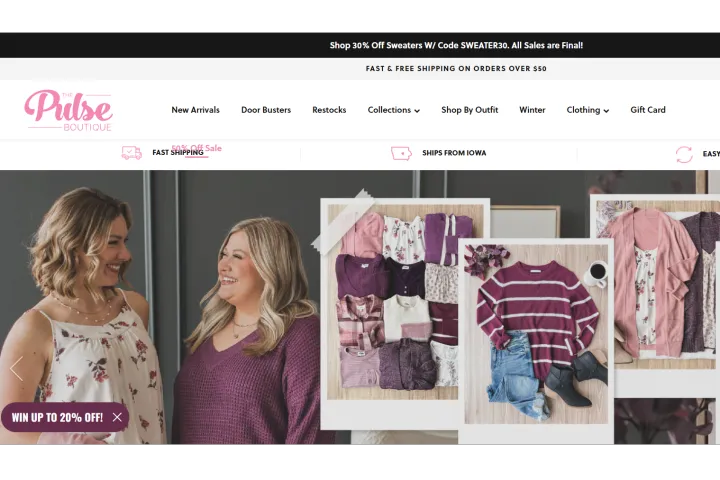This screenshot has height=480, width=720.
Task: Go to previous slide with left arrow
Action: (16, 368)
